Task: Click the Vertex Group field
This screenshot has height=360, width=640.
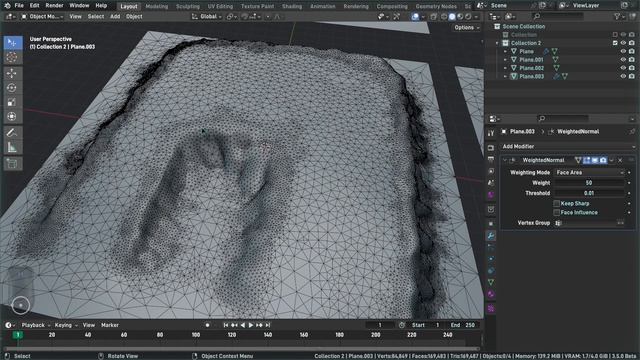Action: click(589, 223)
